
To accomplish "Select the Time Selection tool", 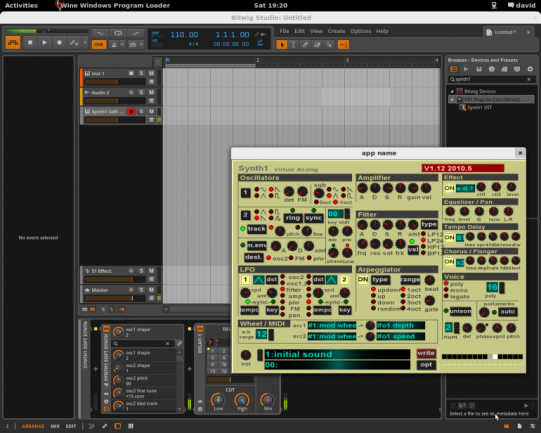I will (x=293, y=45).
